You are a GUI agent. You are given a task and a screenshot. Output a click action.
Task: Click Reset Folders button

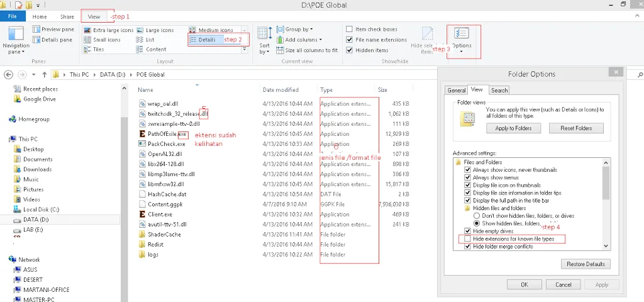(576, 128)
